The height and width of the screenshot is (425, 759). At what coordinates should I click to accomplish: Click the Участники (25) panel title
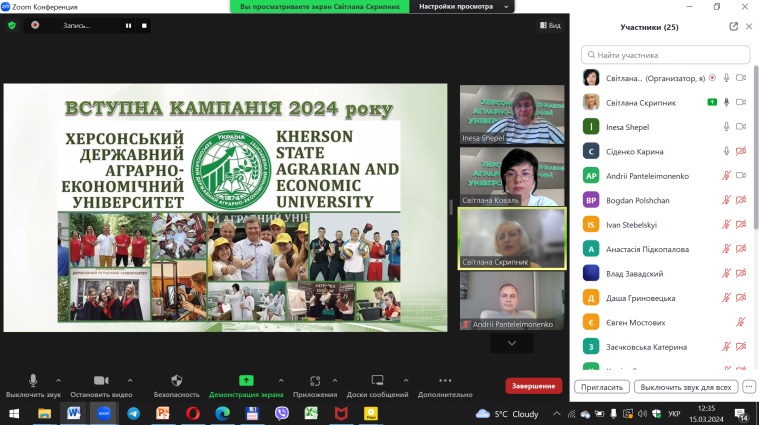(x=649, y=27)
